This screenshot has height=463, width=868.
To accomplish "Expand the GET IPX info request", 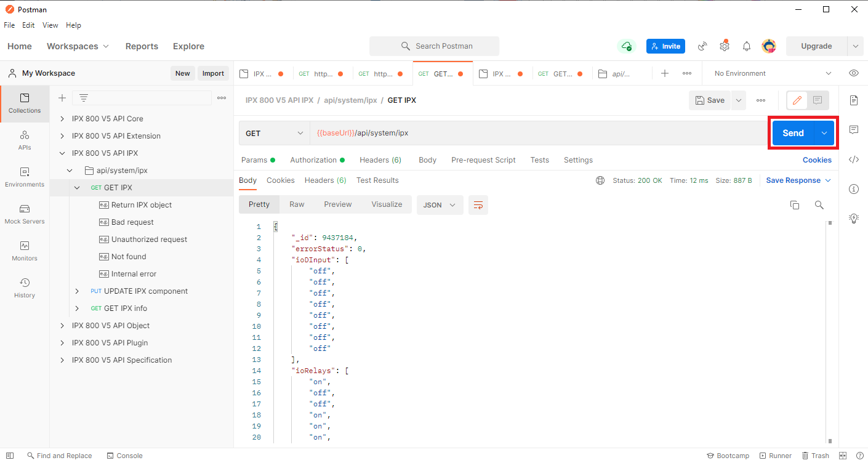I will (x=77, y=308).
